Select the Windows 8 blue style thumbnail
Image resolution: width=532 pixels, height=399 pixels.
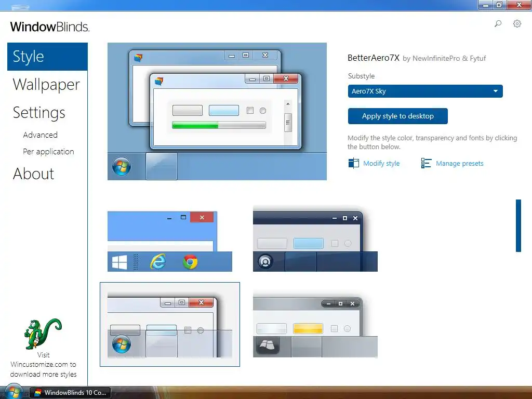(170, 241)
